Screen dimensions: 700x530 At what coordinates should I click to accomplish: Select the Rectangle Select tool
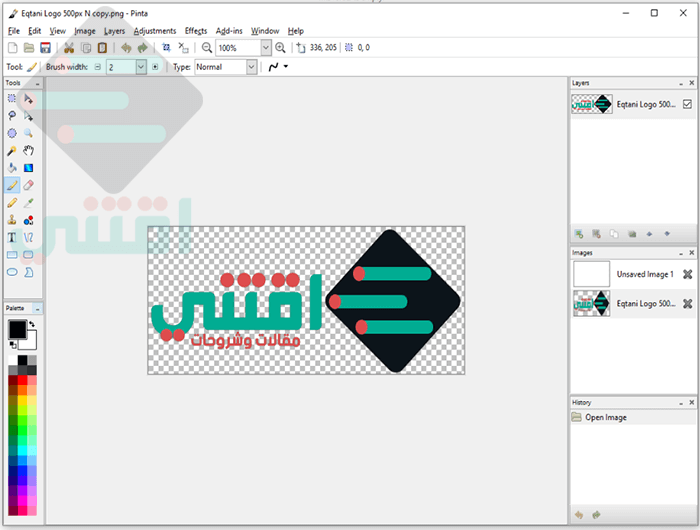(12, 99)
